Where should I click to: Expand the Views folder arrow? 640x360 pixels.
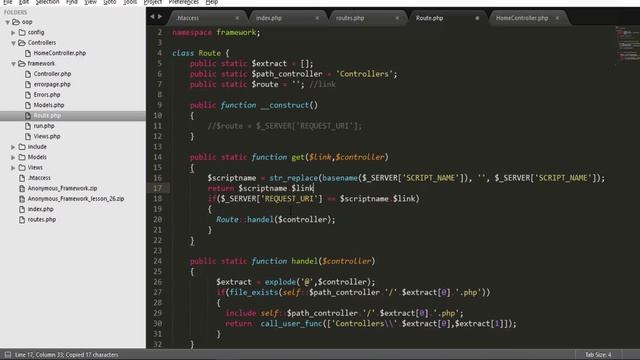13,168
